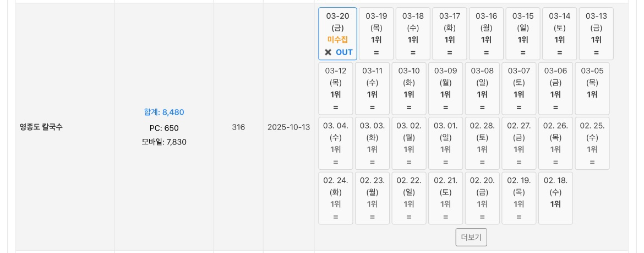Select the 02. 28. (토) rank card

click(x=482, y=143)
